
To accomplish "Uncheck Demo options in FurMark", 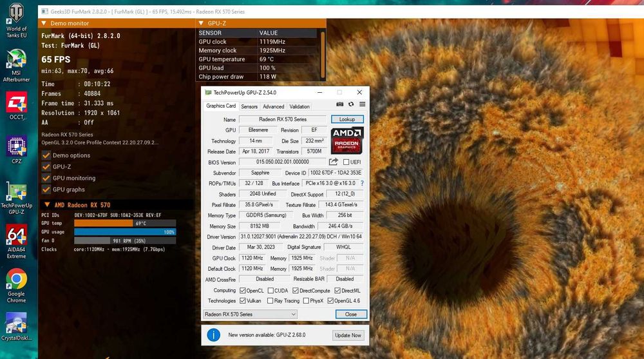I will (x=46, y=155).
